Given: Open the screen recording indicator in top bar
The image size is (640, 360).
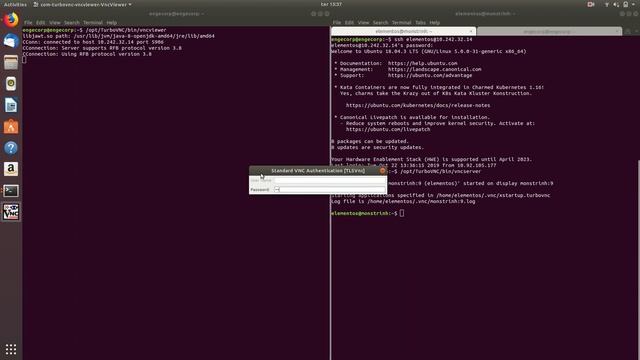Looking at the screenshot, I should (x=591, y=4).
